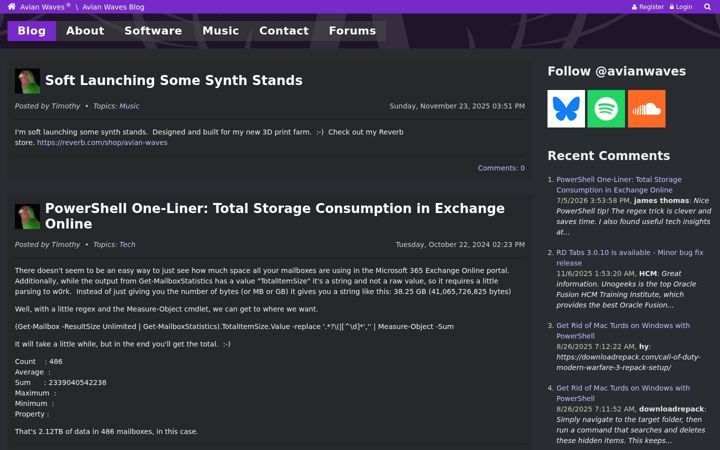The width and height of the screenshot is (720, 450).
Task: Open the Forums navigation tab
Action: (x=352, y=31)
